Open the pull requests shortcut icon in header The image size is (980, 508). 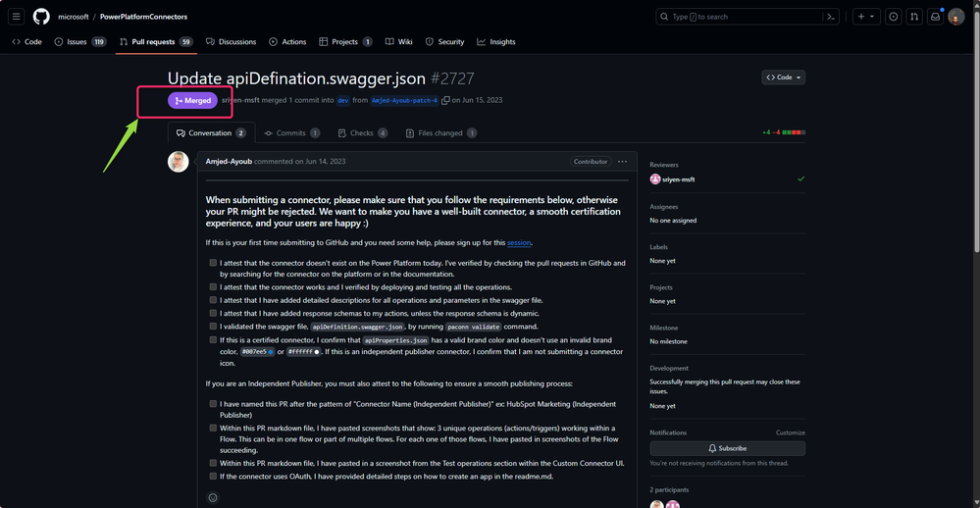pos(913,17)
